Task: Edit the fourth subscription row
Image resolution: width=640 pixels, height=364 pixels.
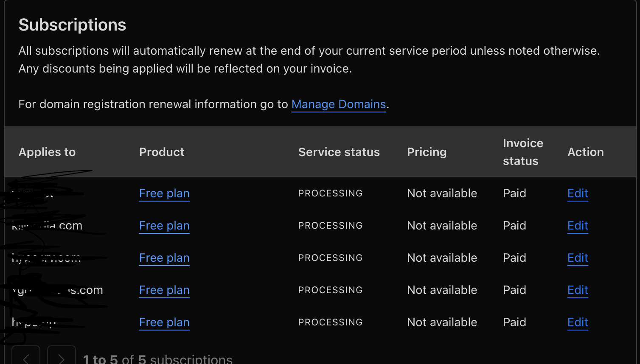Action: pyautogui.click(x=578, y=290)
